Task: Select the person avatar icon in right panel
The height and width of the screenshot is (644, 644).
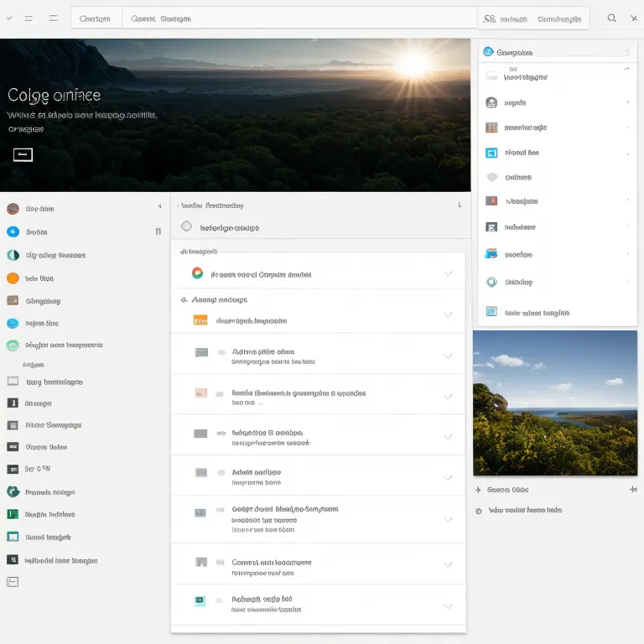Action: (x=491, y=102)
